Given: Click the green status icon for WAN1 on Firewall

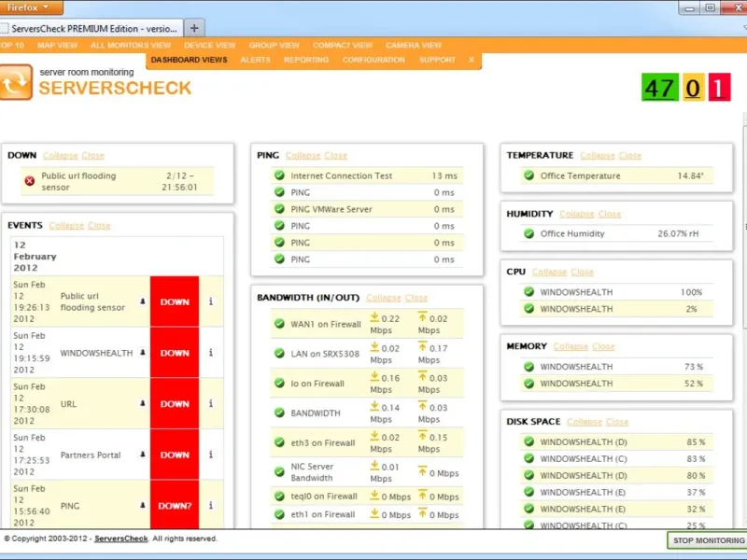Looking at the screenshot, I should 279,324.
